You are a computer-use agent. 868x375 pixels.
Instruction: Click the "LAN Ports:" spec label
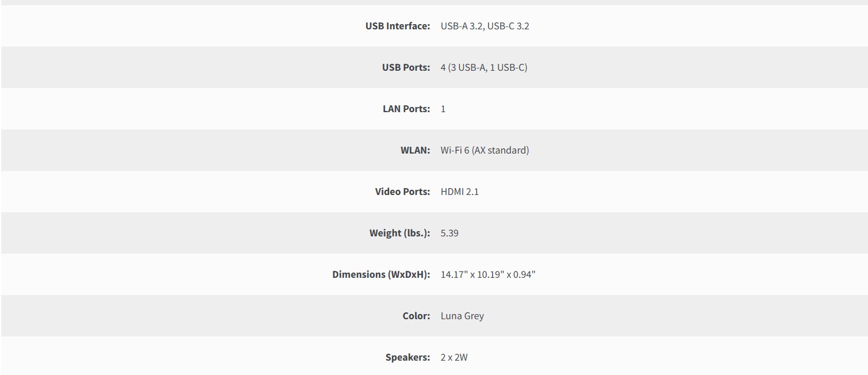(x=406, y=109)
